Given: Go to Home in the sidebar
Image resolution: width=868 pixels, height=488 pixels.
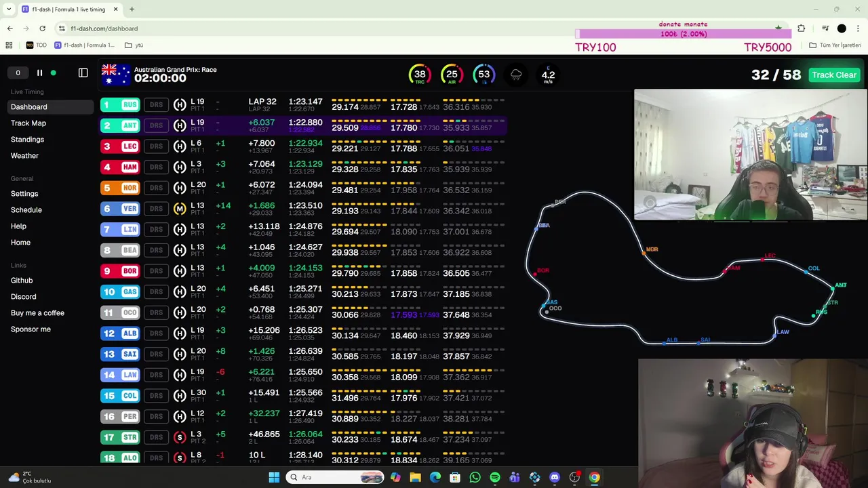Looking at the screenshot, I should [20, 242].
